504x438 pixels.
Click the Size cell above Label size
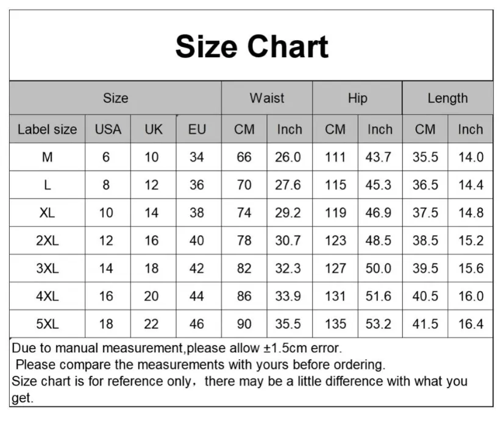(x=116, y=98)
